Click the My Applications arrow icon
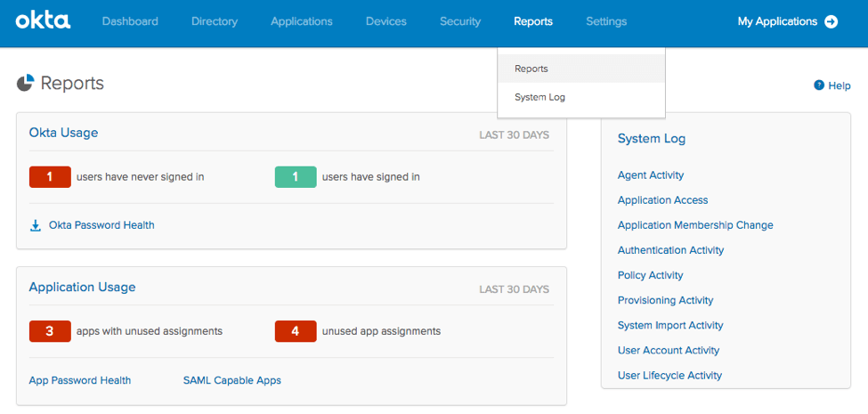868x414 pixels. [x=831, y=21]
